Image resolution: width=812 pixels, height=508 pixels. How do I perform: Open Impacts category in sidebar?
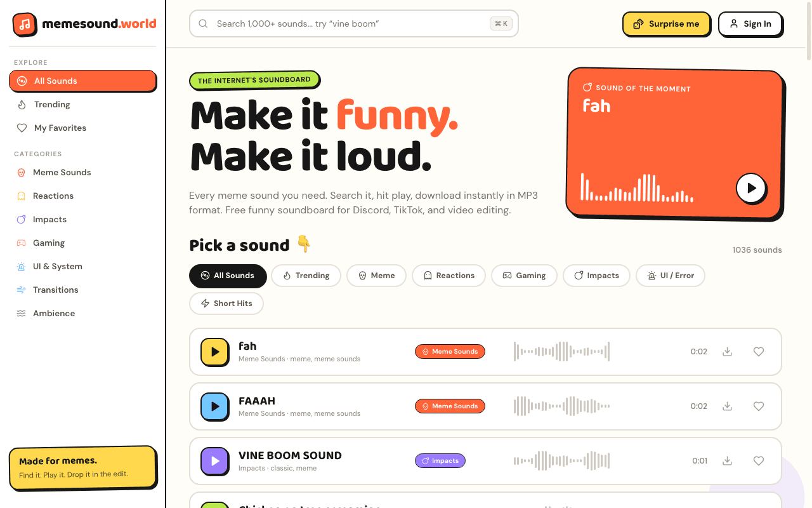82,219
